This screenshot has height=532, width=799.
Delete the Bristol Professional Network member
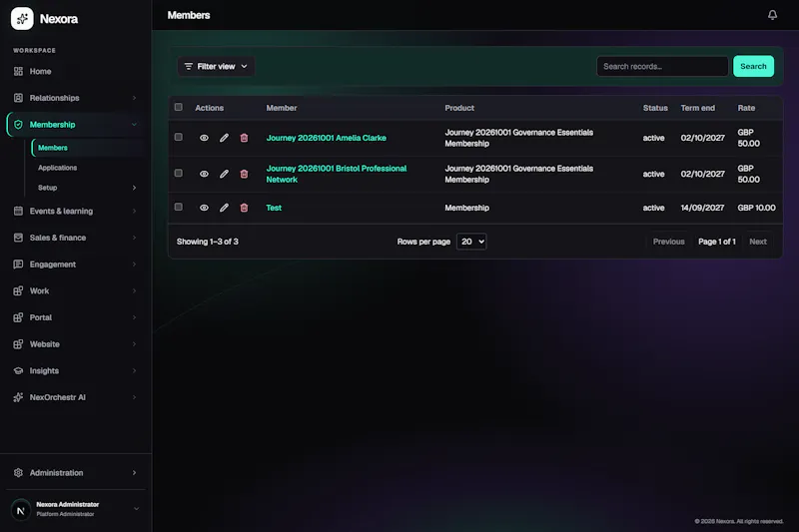click(x=244, y=174)
